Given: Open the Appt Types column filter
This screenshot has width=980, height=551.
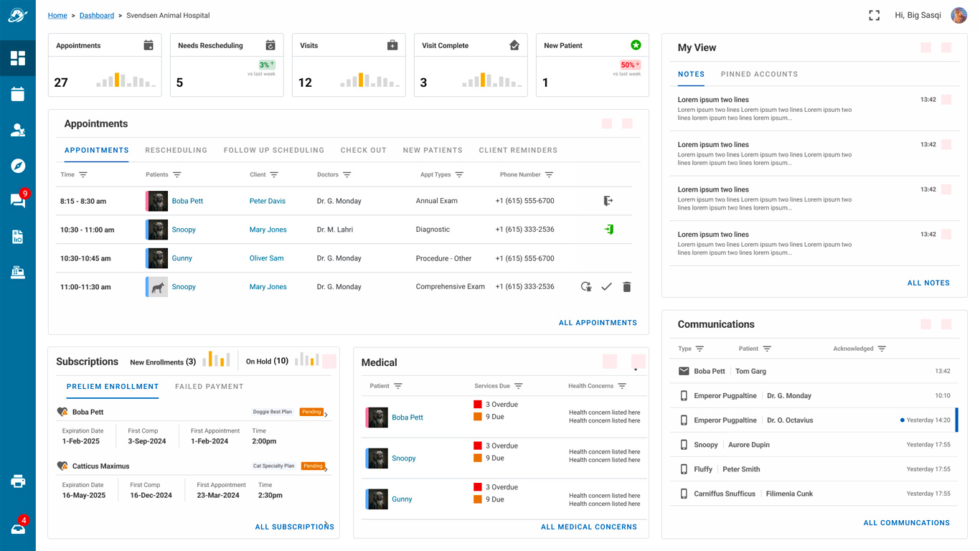Looking at the screenshot, I should [x=459, y=175].
